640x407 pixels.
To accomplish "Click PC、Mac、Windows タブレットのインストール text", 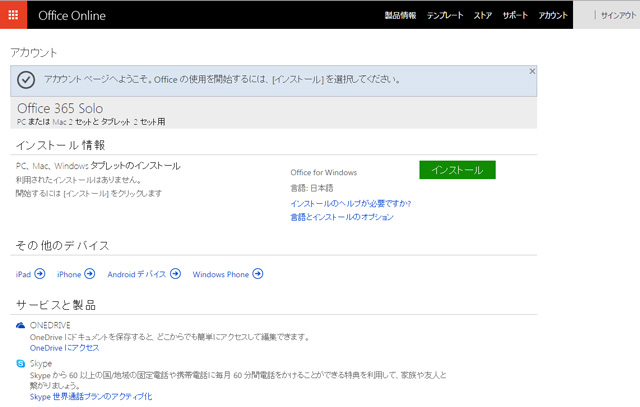I will pos(98,166).
